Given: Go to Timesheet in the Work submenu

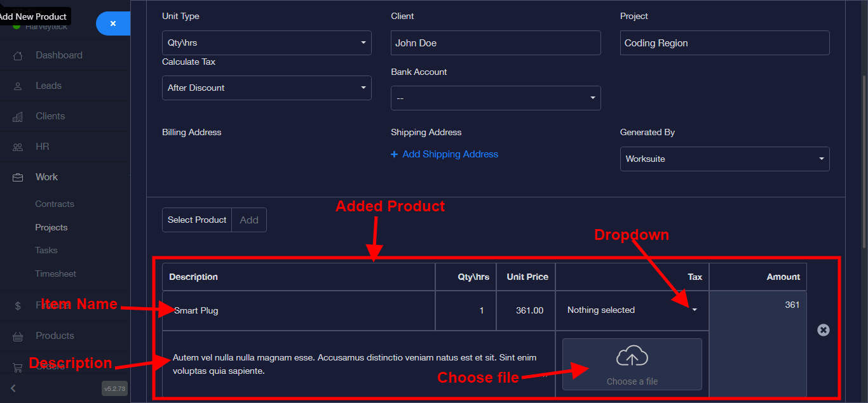Looking at the screenshot, I should (55, 274).
